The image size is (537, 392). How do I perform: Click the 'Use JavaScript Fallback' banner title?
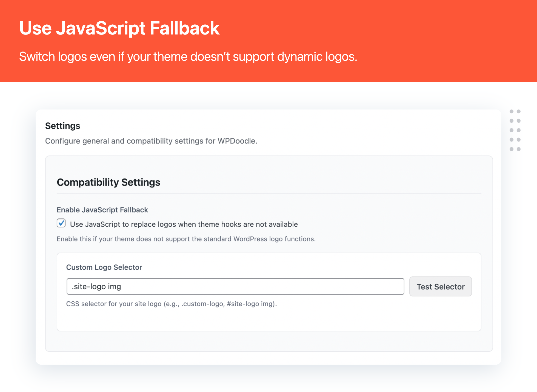pyautogui.click(x=119, y=28)
